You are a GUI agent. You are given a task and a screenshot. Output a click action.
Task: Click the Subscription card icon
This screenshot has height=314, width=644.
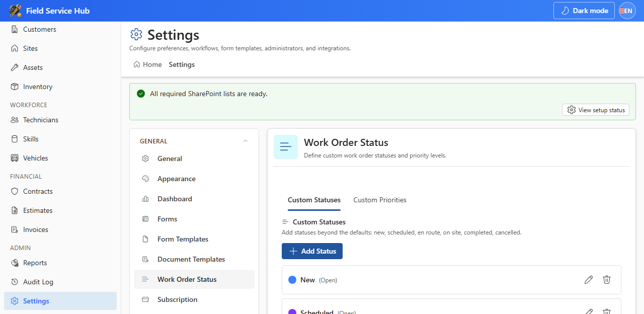145,299
